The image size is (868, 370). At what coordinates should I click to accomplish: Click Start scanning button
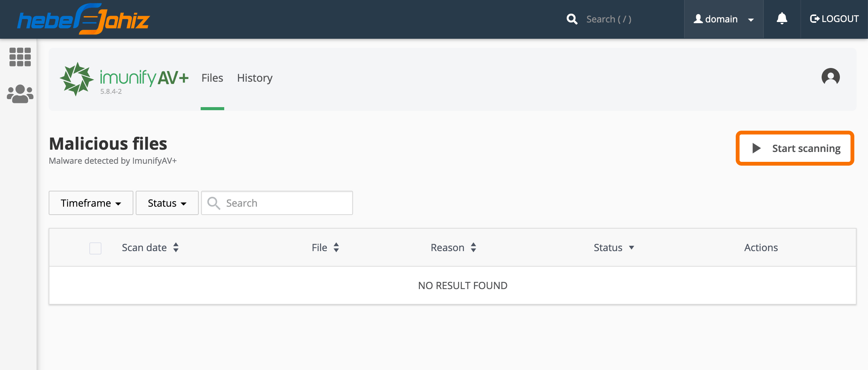[x=795, y=148]
